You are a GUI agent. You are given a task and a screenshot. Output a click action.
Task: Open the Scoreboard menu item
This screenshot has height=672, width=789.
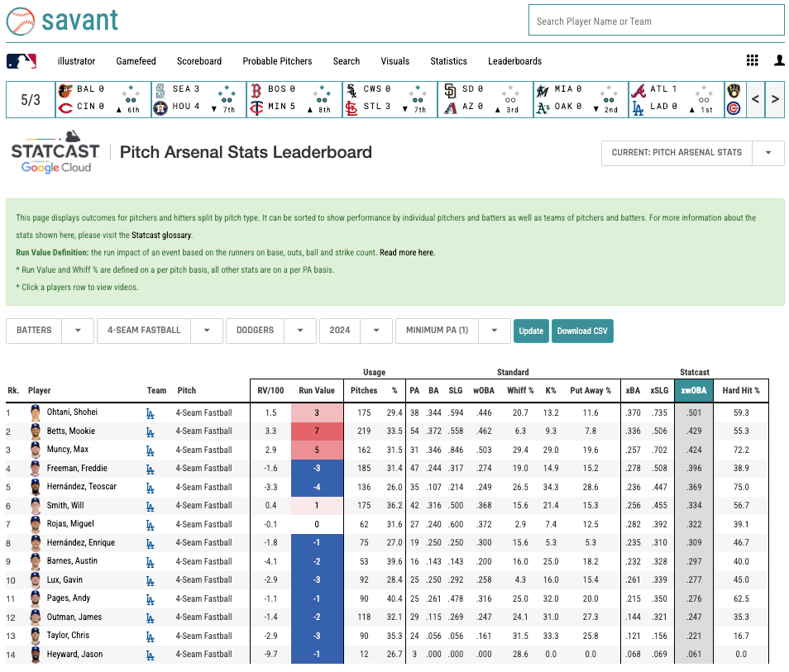pyautogui.click(x=198, y=60)
